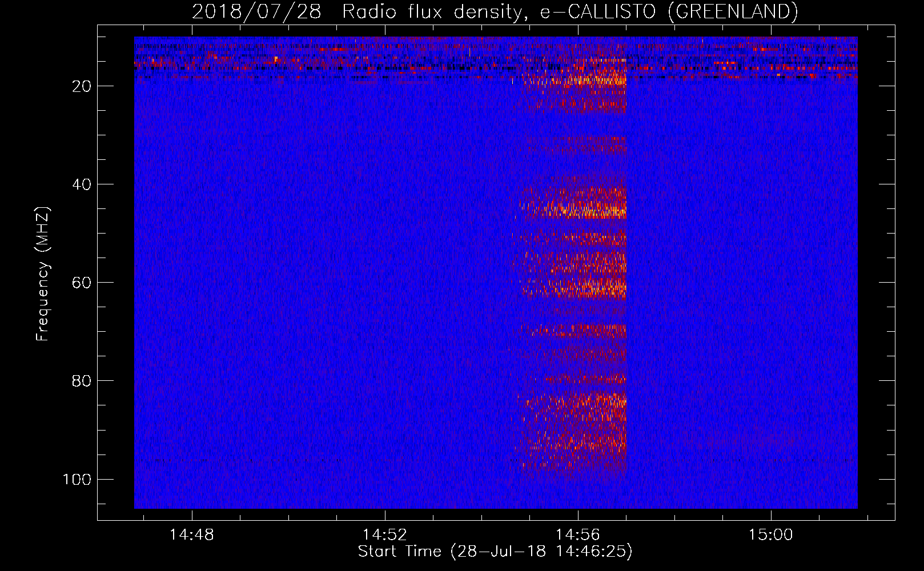The width and height of the screenshot is (924, 571).
Task: Select the 14:56 time tick label
Action: (578, 534)
